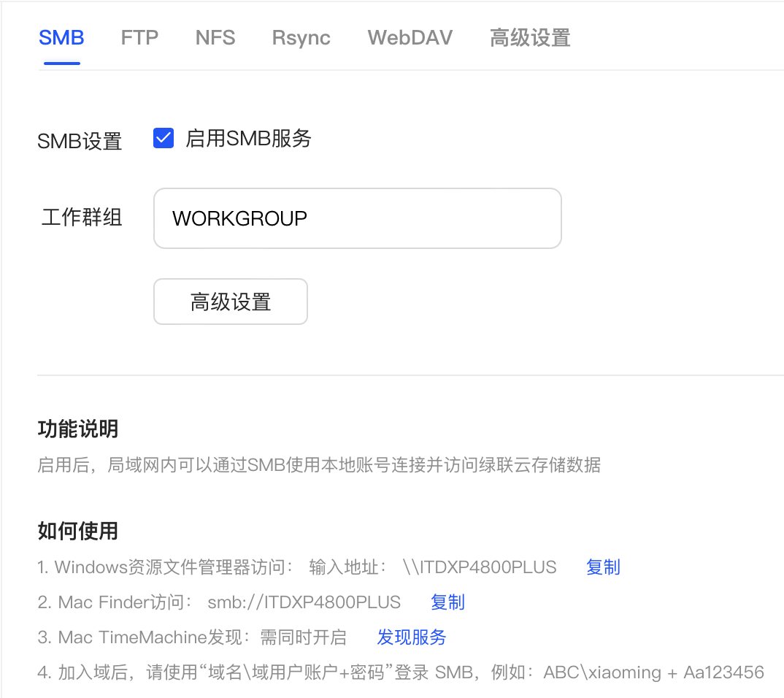Go to the Rsync tab
The width and height of the screenshot is (784, 698).
coord(301,38)
